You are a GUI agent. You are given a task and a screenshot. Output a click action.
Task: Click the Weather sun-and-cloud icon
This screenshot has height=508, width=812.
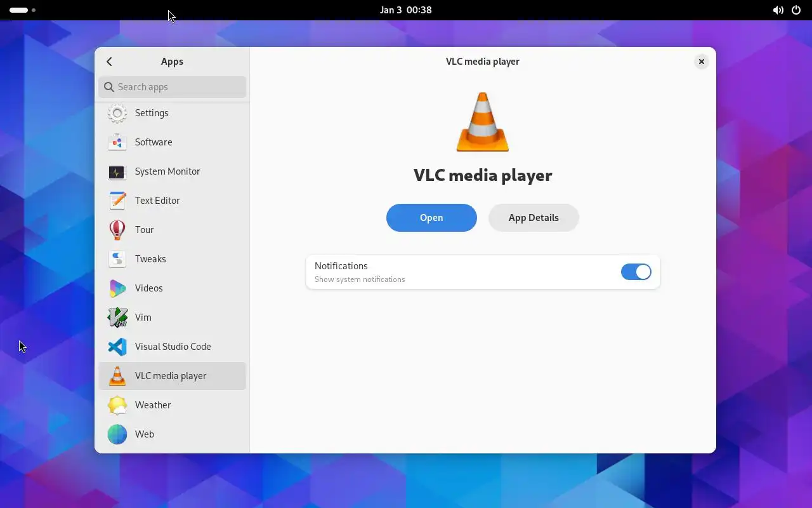click(117, 405)
